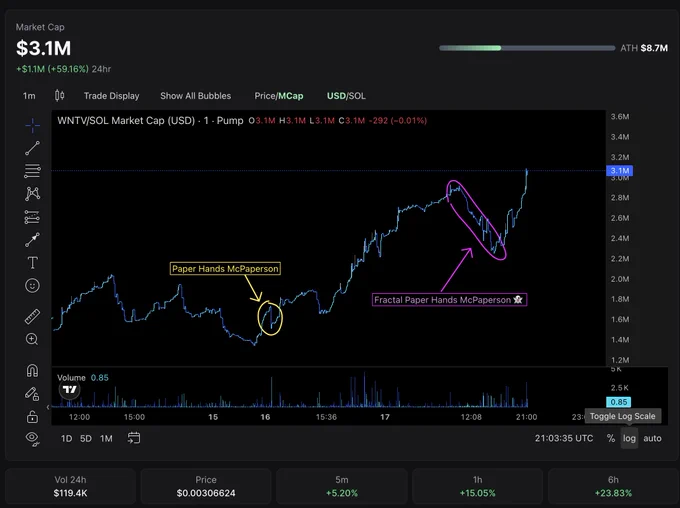Switch to Price in the Price/MCap toggle
The image size is (680, 508).
pos(265,96)
